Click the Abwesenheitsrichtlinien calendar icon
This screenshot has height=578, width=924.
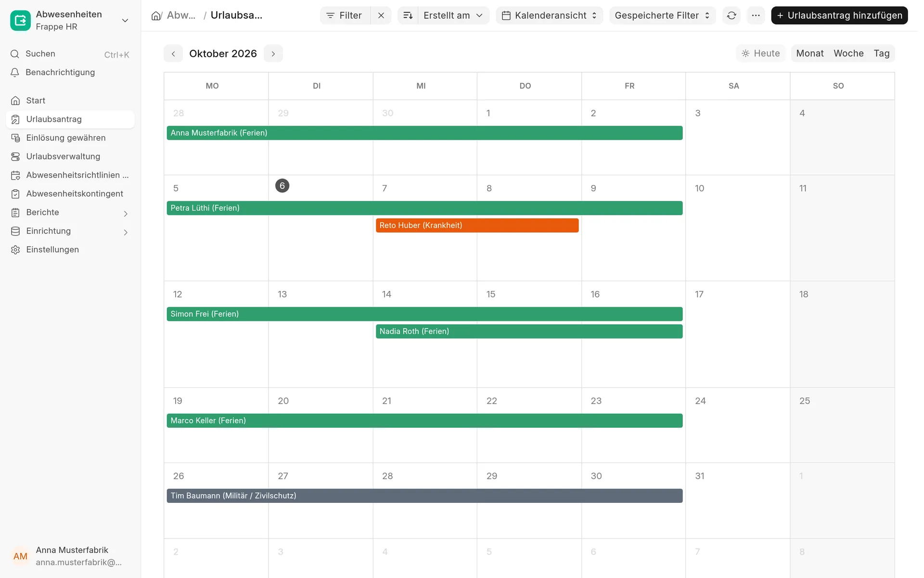tap(15, 175)
